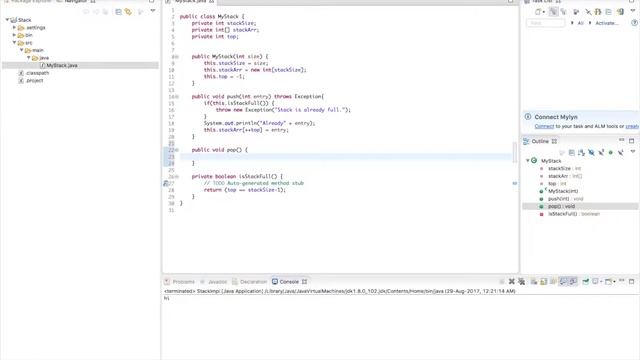640x360 pixels.
Task: Fold the MyStack constructor at line 8
Action: click(x=177, y=57)
